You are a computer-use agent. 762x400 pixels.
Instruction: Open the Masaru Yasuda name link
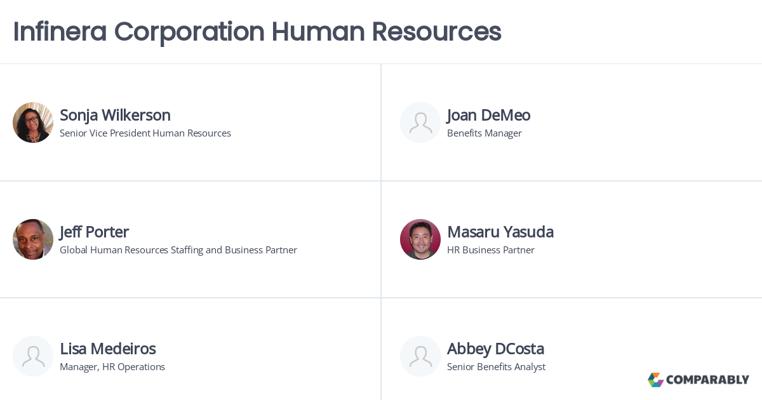500,231
